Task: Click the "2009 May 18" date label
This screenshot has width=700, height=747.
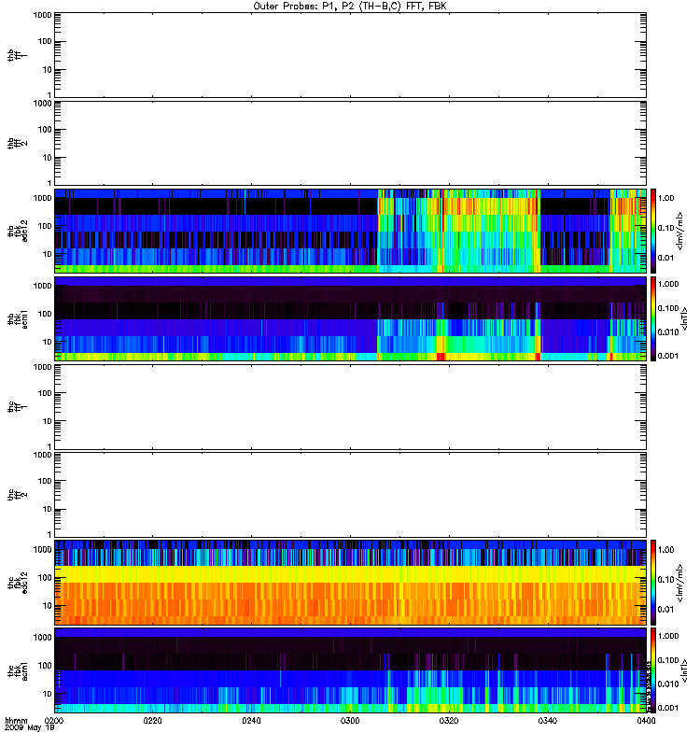Action: coord(30,728)
